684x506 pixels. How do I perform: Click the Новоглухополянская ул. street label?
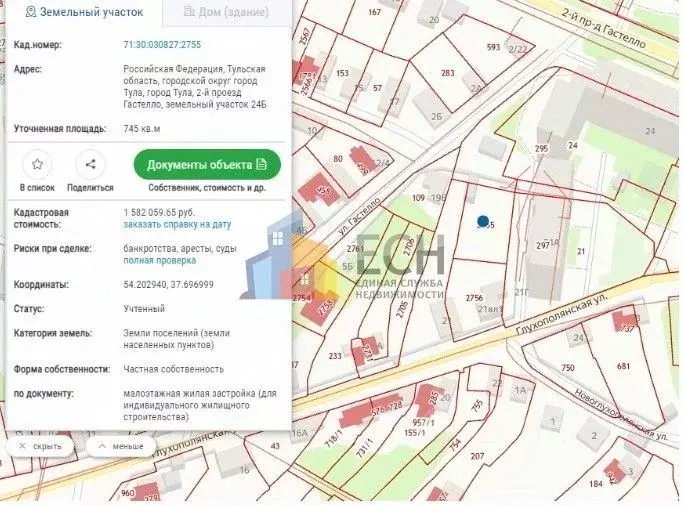(621, 414)
